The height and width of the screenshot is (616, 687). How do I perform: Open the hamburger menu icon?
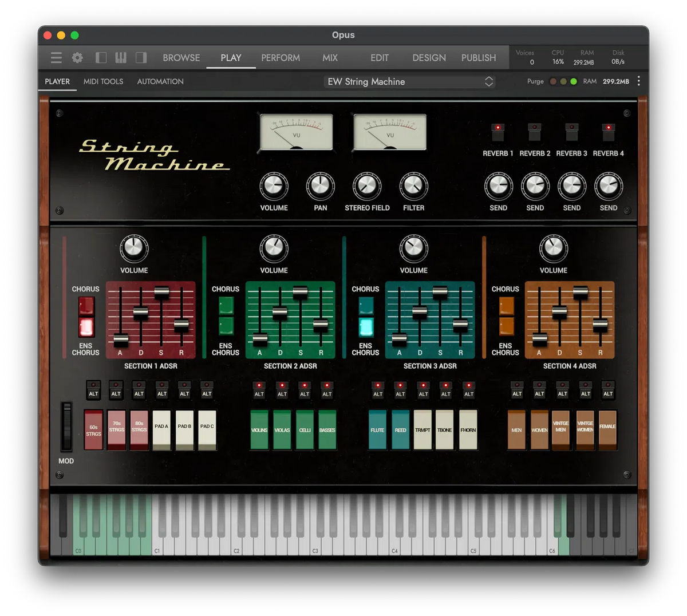pos(56,57)
